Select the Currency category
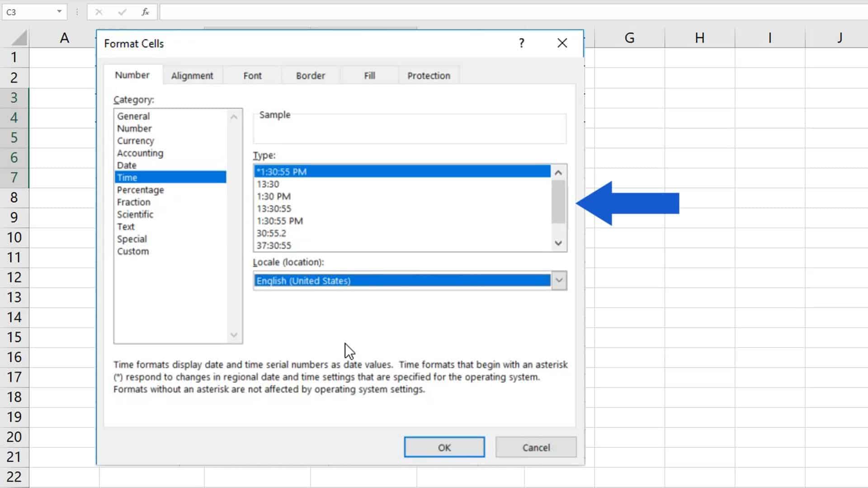The width and height of the screenshot is (868, 488). point(135,141)
